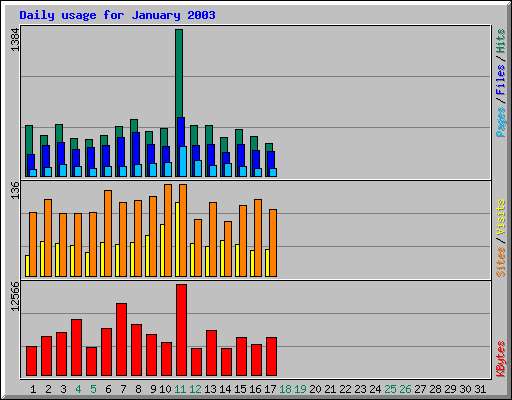
Task: Select the red 'KBytes' legend label
Action: tap(500, 359)
